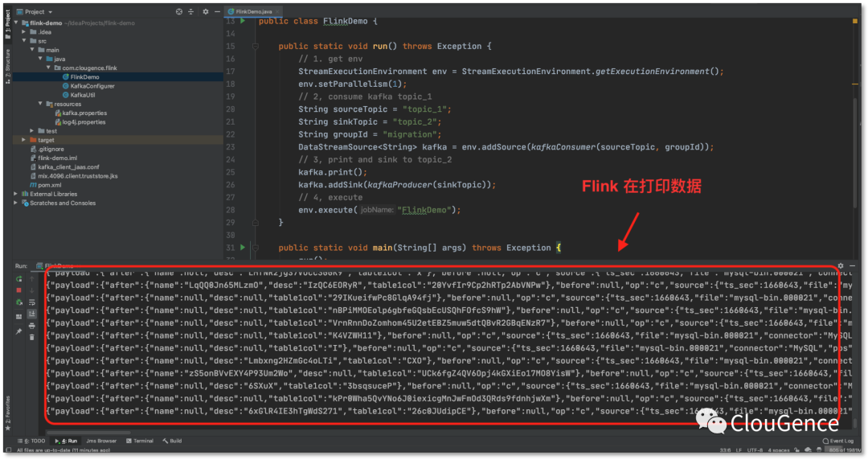Image resolution: width=868 pixels, height=460 pixels.
Task: Collapse the resources folder
Action: pyautogui.click(x=40, y=104)
